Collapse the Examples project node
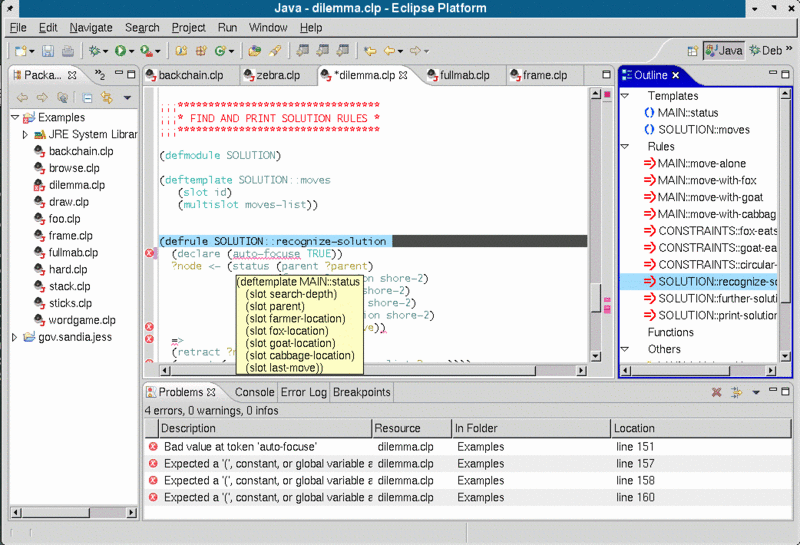Viewport: 800px width, 545px height. [x=15, y=117]
